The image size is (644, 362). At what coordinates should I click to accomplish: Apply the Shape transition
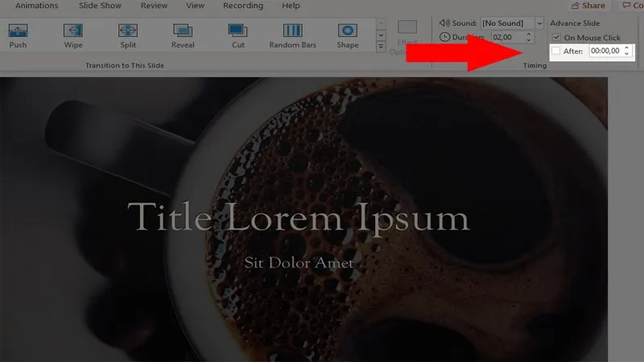point(347,35)
